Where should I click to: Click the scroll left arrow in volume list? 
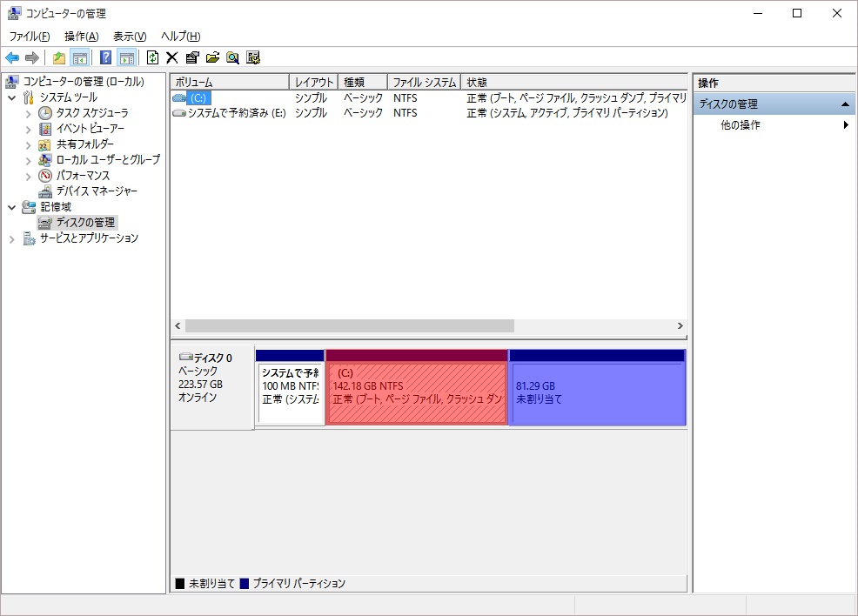[178, 326]
